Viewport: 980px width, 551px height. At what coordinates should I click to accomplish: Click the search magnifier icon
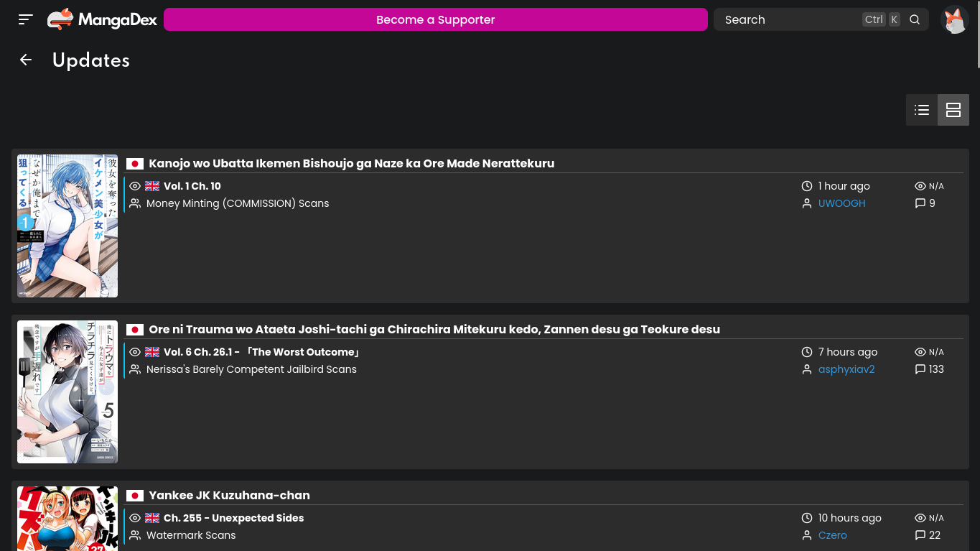point(915,19)
